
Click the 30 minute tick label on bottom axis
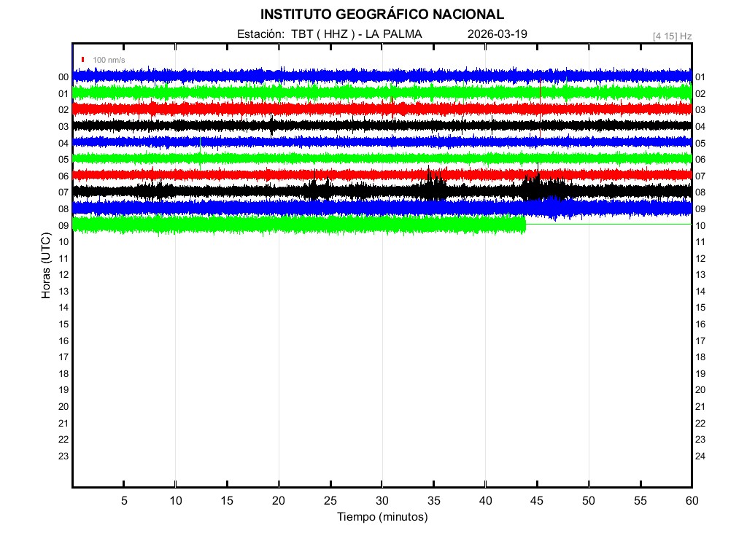coord(382,500)
